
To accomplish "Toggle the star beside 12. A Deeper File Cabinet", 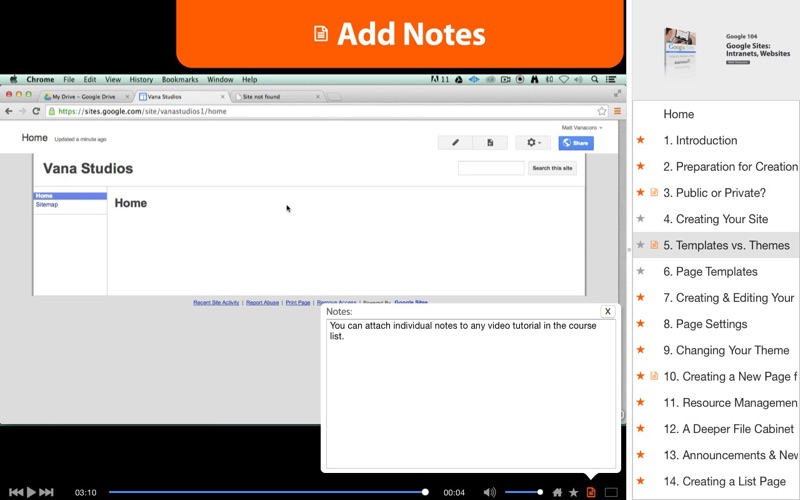I will [x=641, y=429].
